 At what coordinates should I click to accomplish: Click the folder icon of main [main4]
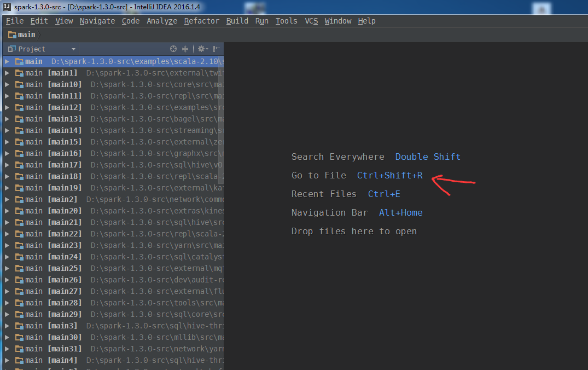[x=19, y=361]
